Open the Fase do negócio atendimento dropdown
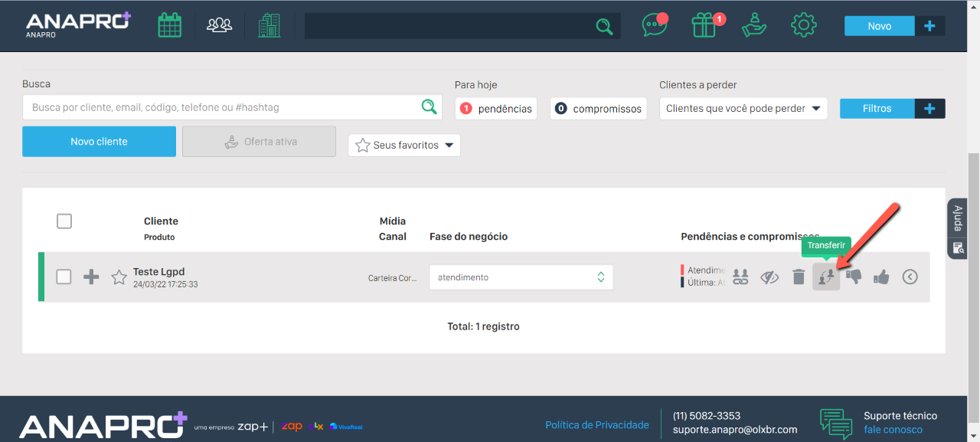This screenshot has width=980, height=442. tap(521, 277)
